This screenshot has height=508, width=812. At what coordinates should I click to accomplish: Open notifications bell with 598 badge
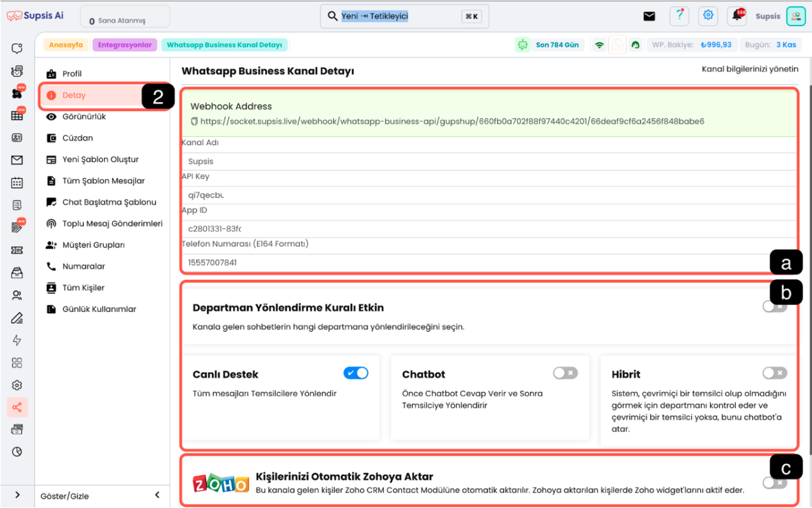(737, 15)
